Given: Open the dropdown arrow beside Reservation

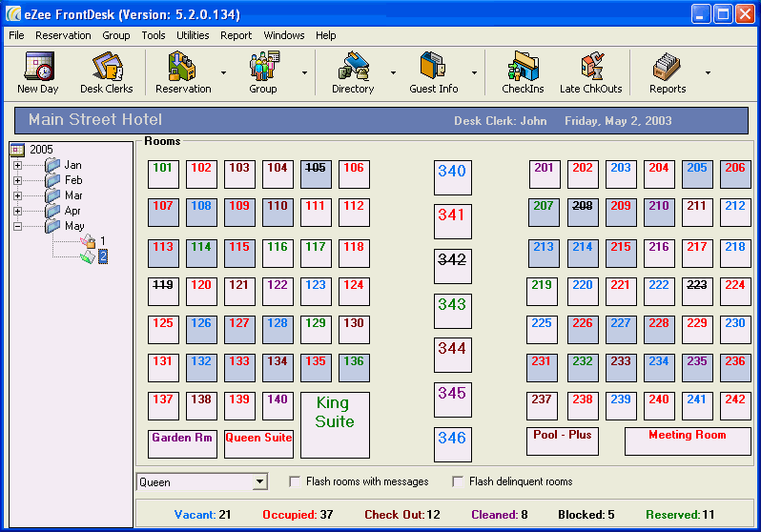Looking at the screenshot, I should [223, 72].
